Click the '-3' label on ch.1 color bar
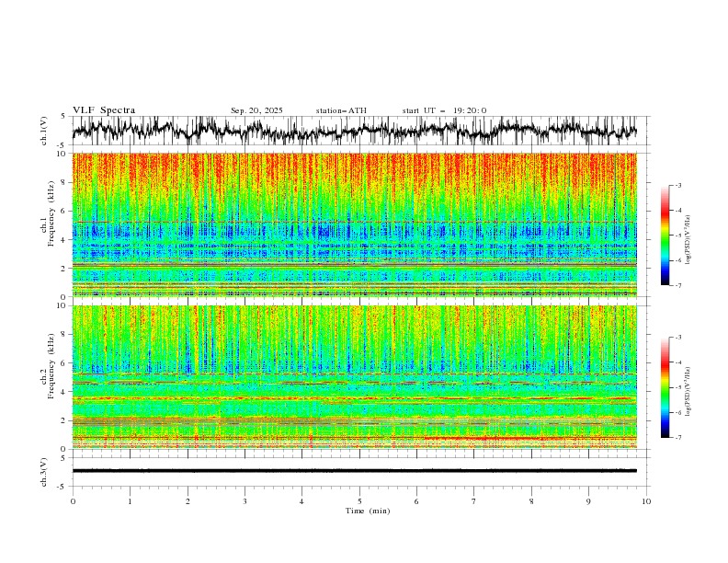The height and width of the screenshot is (563, 728). [677, 185]
